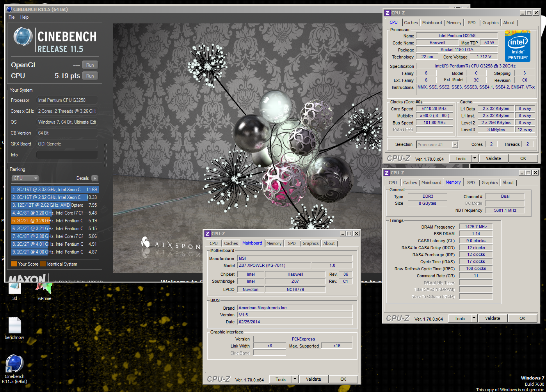Click the Cinebench title bar app icon

(9, 9)
